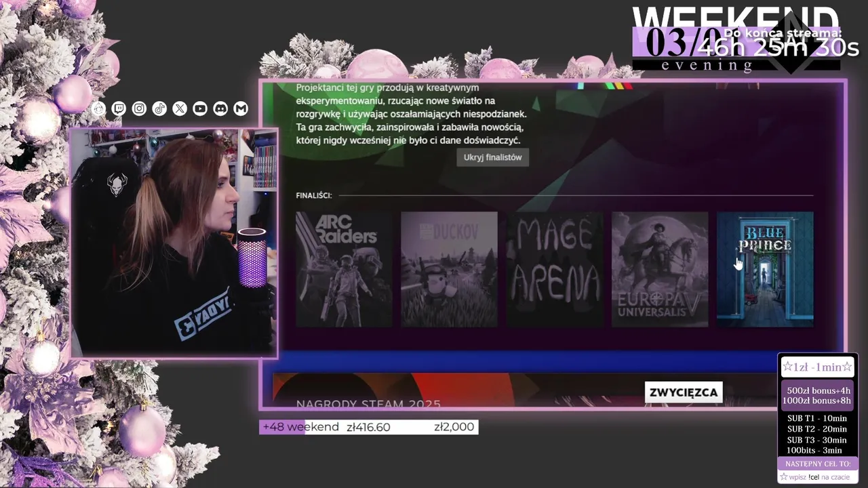Open the M-letter social icon

[x=241, y=108]
